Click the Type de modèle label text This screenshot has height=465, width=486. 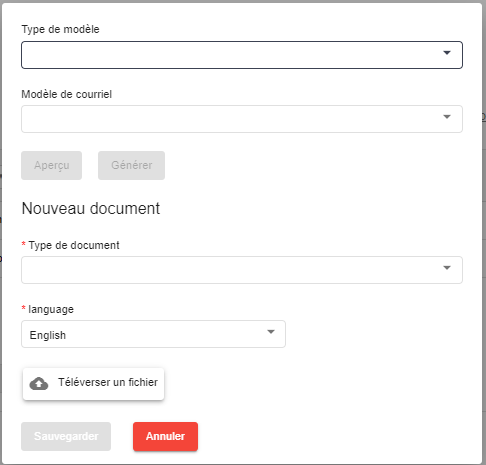tap(60, 29)
